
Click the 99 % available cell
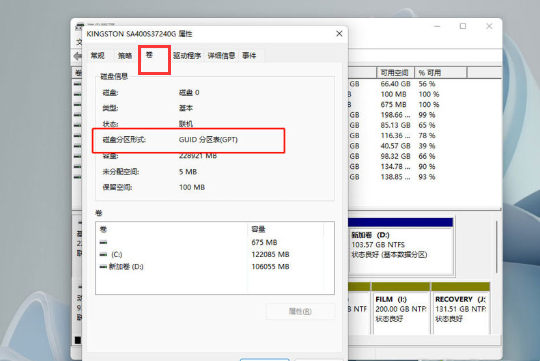click(427, 115)
